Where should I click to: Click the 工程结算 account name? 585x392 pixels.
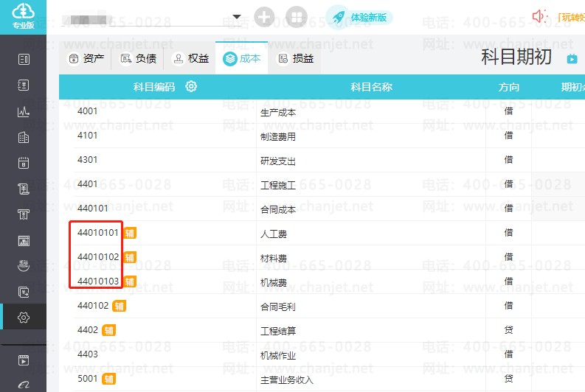[x=278, y=331]
